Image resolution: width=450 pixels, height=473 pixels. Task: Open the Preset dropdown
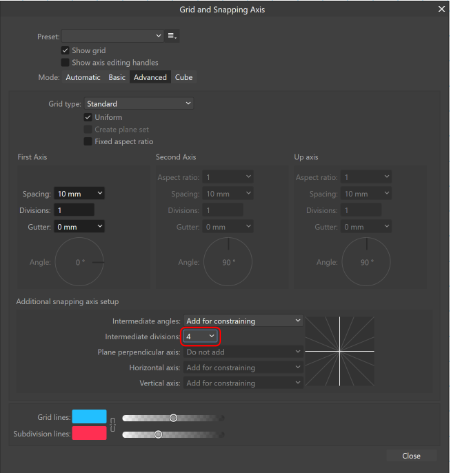tap(113, 36)
